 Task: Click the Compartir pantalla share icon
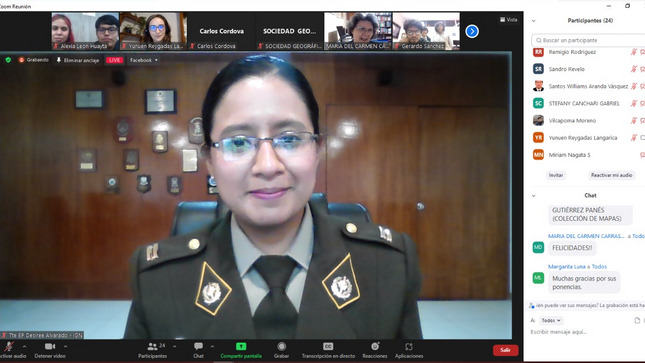tap(241, 347)
